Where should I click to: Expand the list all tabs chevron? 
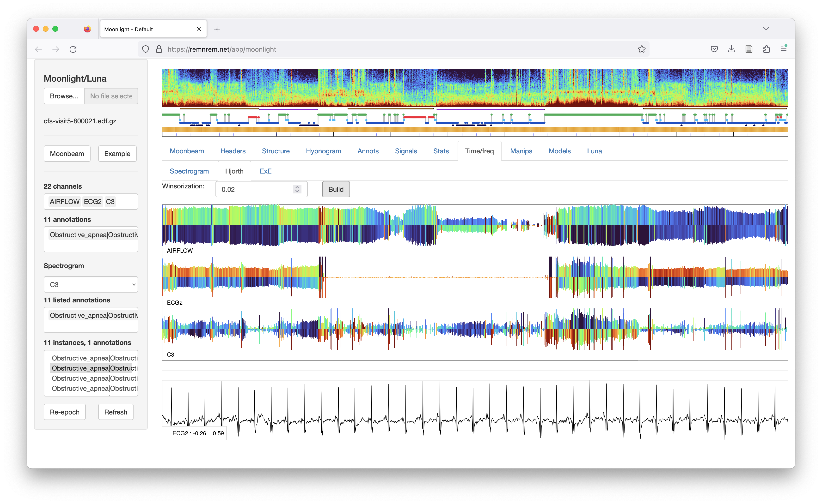tap(766, 29)
